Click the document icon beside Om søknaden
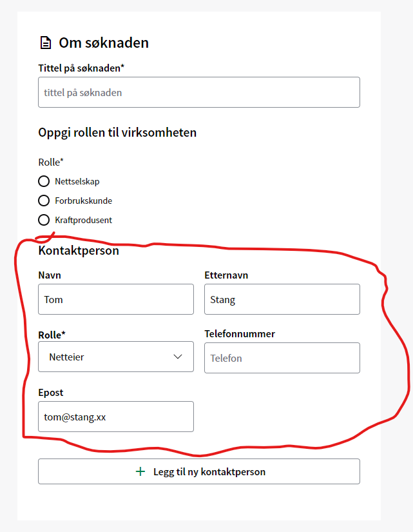This screenshot has height=532, width=413. click(x=46, y=43)
